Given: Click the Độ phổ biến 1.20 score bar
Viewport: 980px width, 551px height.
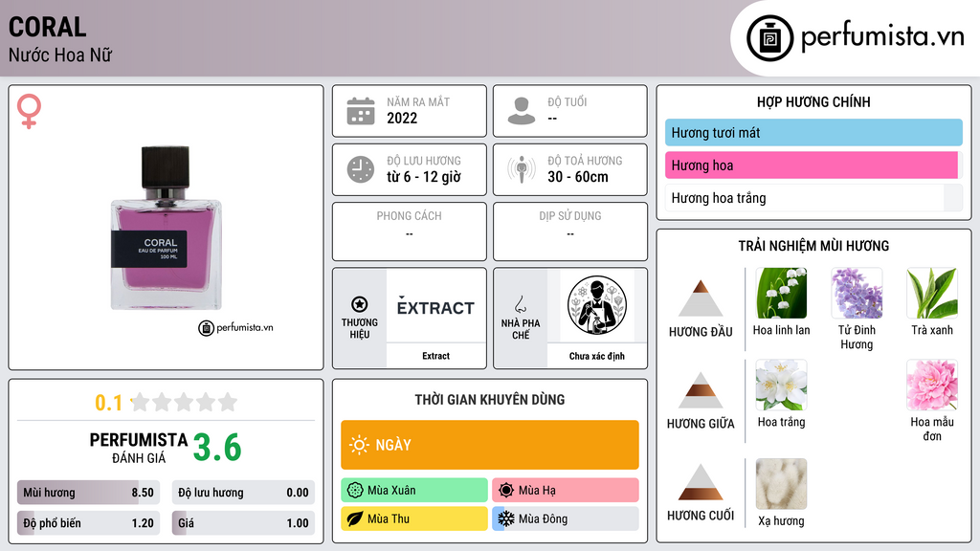Looking at the screenshot, I should click(x=88, y=523).
